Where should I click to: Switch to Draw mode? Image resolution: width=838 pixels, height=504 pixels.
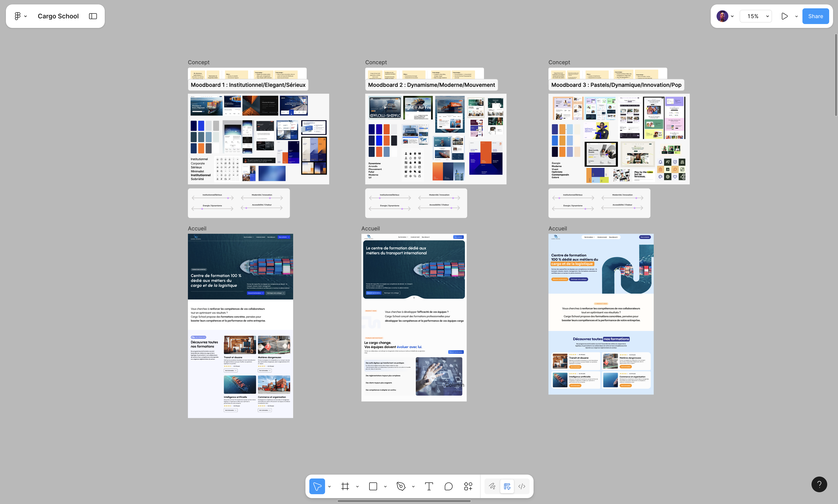coord(492,486)
